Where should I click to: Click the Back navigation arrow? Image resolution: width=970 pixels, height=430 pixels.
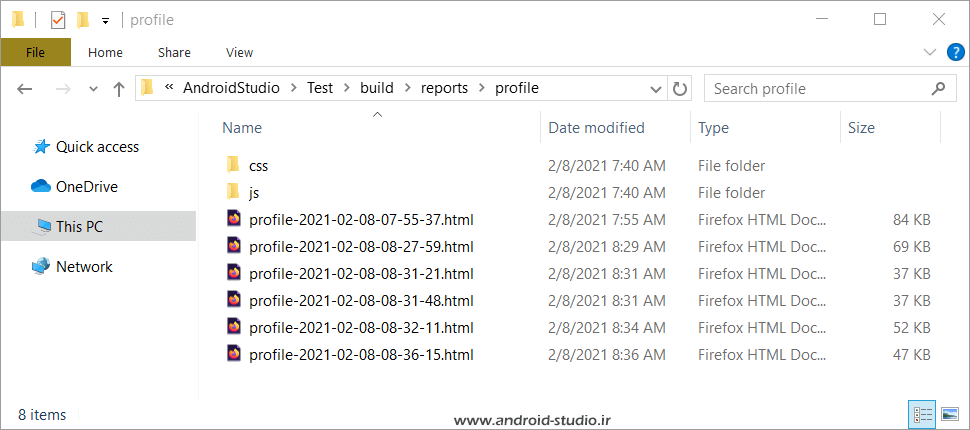(x=24, y=89)
